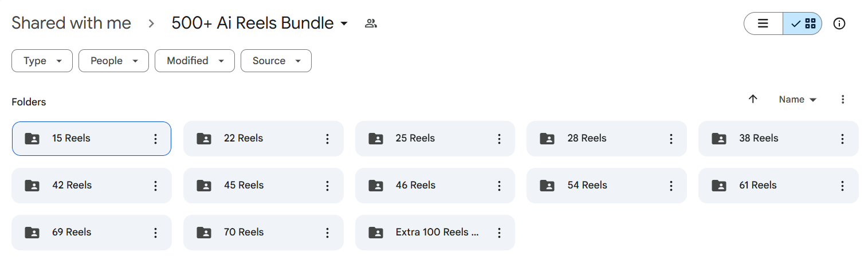868x279 pixels.
Task: Open the Modified filter dropdown
Action: (194, 61)
